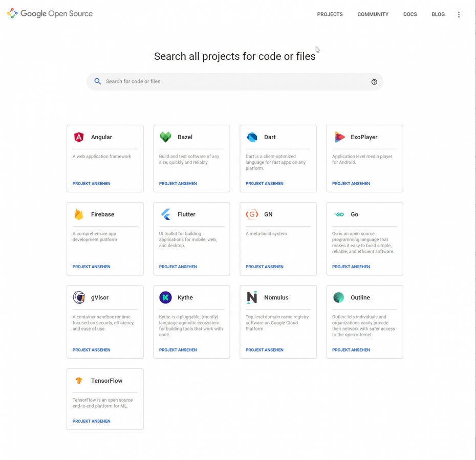476x460 pixels.
Task: Select the Firebase card title
Action: (102, 214)
